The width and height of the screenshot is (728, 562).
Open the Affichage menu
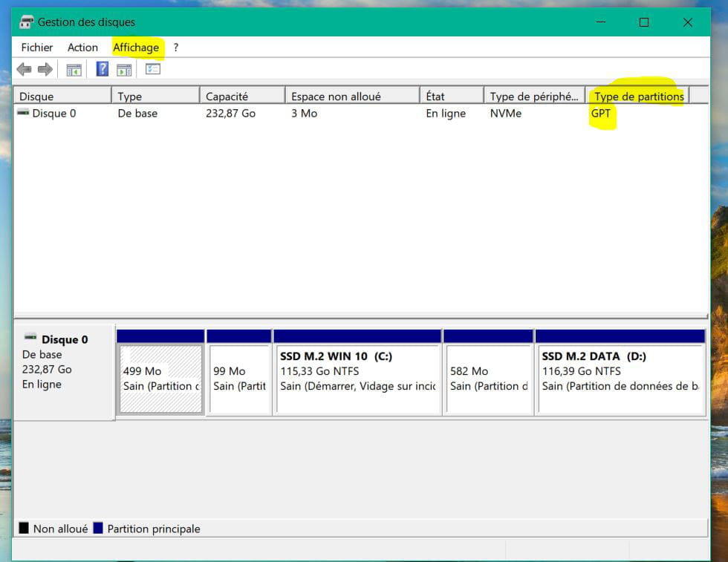(x=136, y=48)
